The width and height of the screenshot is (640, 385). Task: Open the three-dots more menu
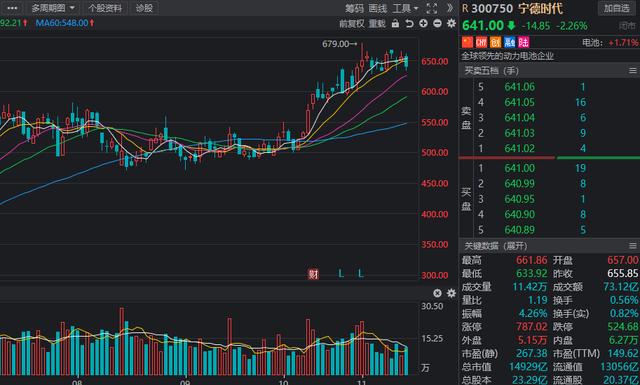[12, 8]
